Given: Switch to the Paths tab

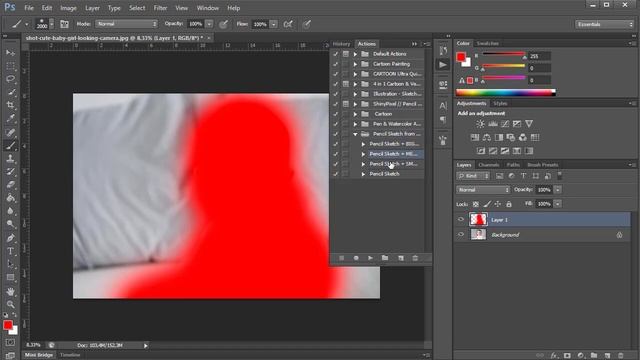Looking at the screenshot, I should [513, 165].
